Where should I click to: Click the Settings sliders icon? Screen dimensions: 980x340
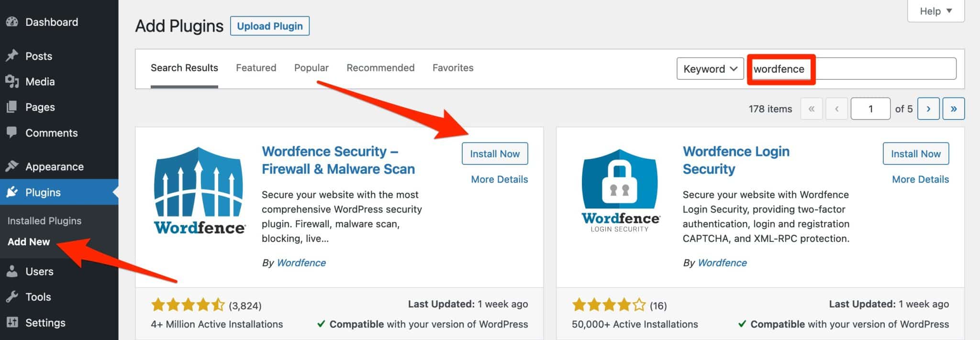tap(11, 322)
